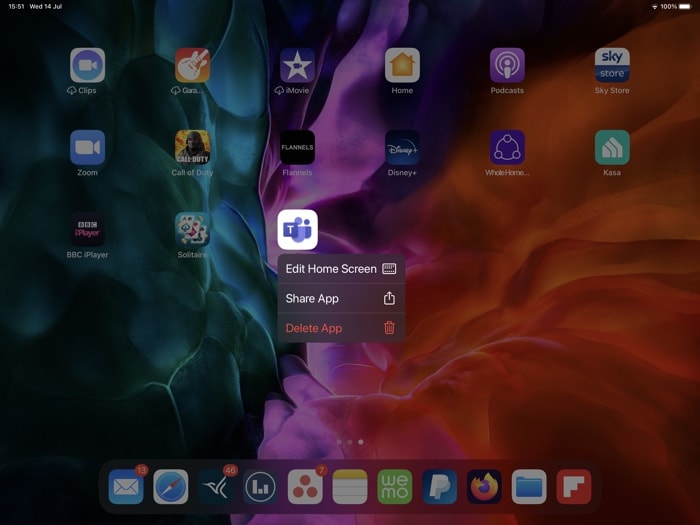This screenshot has width=700, height=525.
Task: Launch the Disney+ app
Action: (x=402, y=147)
